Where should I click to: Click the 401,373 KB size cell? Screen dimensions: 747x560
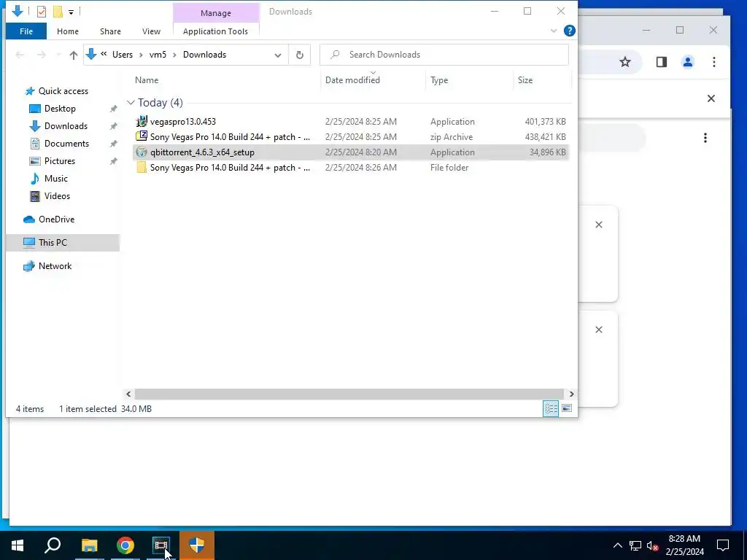point(545,122)
